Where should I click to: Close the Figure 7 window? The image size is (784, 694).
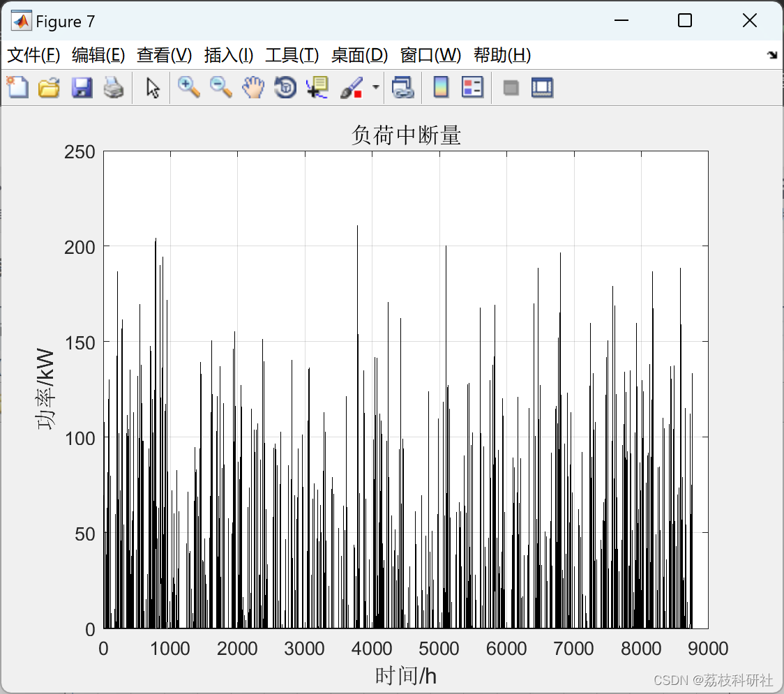(x=750, y=20)
